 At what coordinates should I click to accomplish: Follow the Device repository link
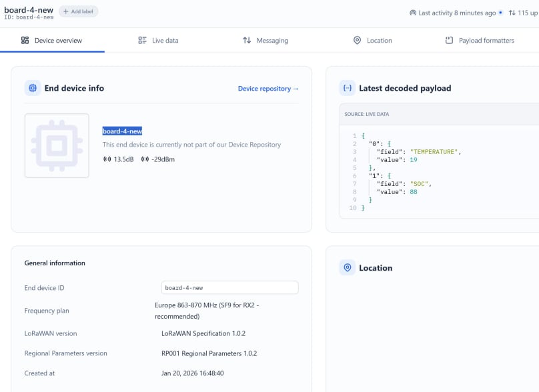[268, 89]
